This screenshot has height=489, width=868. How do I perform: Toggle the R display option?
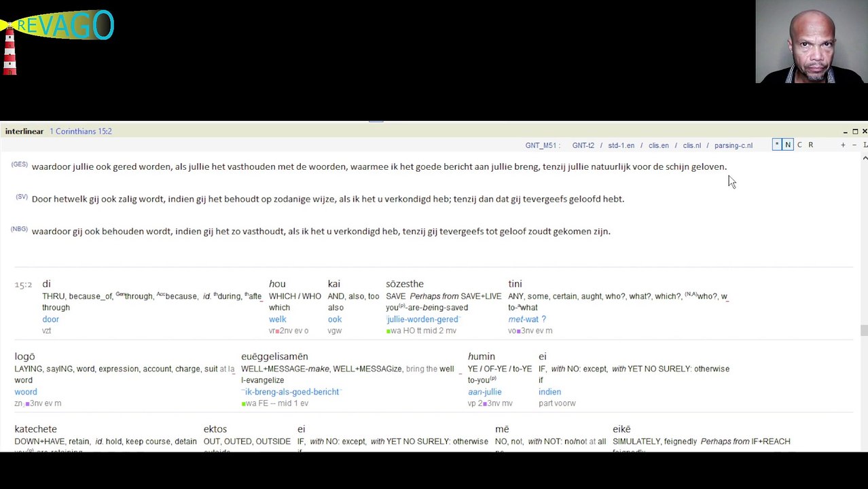coord(810,145)
